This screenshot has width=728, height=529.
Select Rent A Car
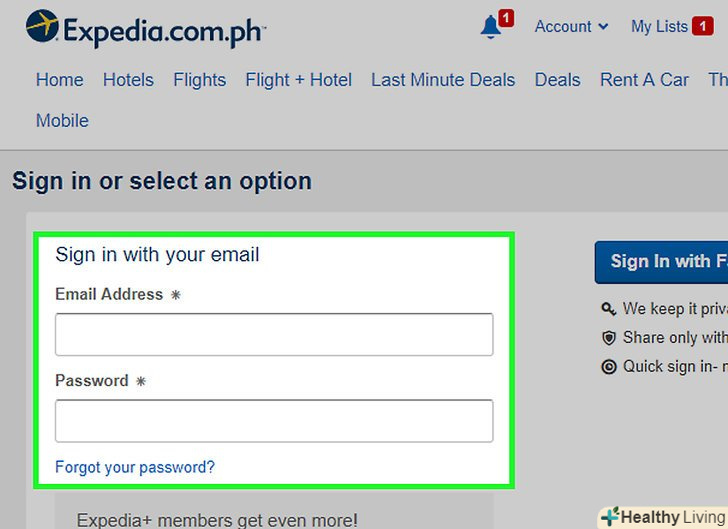pos(644,80)
